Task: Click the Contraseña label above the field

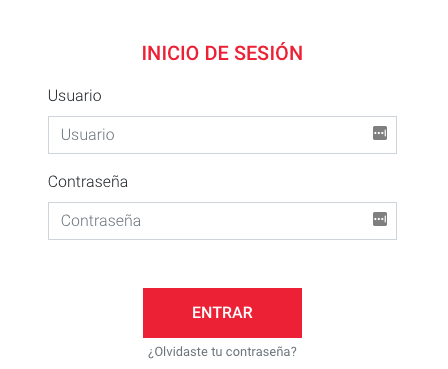Action: [88, 182]
